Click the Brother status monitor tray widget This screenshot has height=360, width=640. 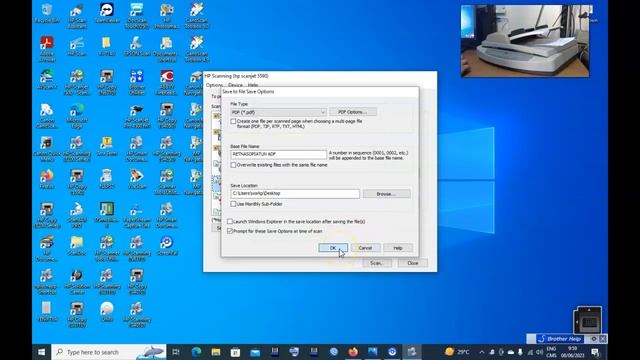tap(587, 320)
